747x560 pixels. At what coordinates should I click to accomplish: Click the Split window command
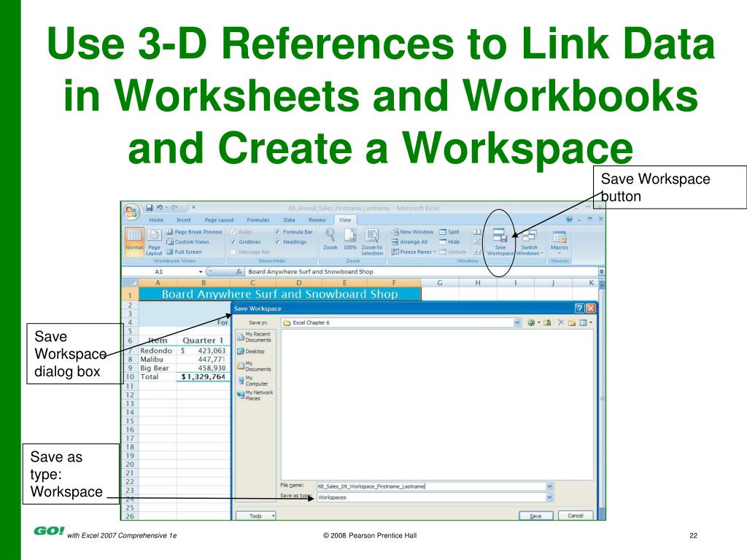pyautogui.click(x=449, y=232)
